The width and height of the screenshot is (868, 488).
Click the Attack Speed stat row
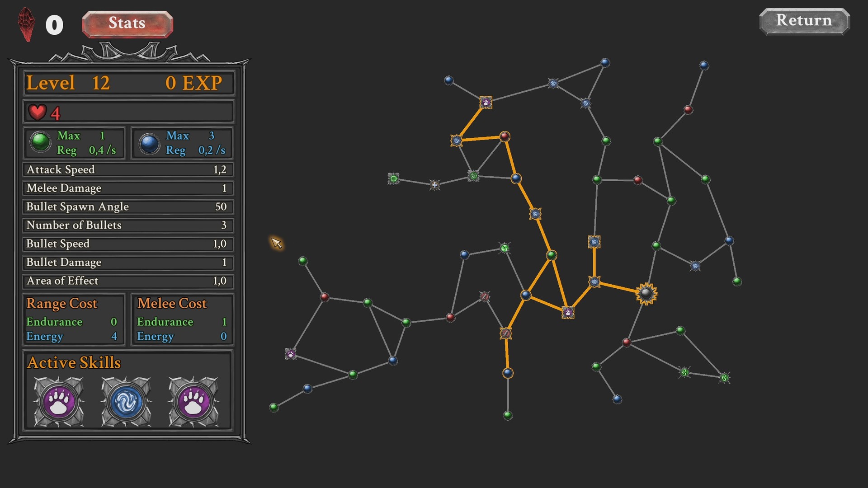128,169
